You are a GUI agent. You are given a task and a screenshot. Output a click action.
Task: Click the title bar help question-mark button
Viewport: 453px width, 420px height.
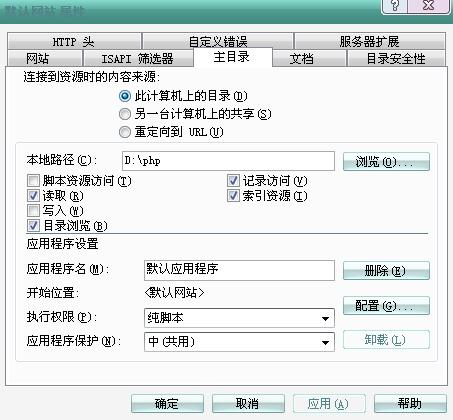pyautogui.click(x=395, y=5)
